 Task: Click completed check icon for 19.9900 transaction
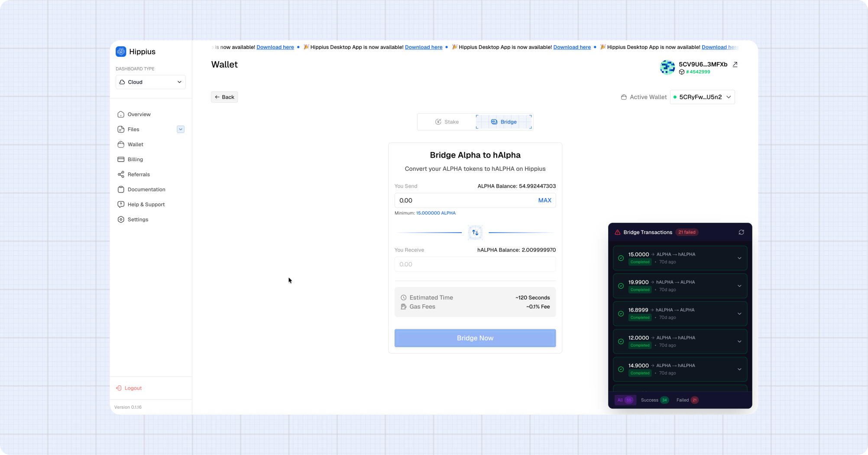621,286
